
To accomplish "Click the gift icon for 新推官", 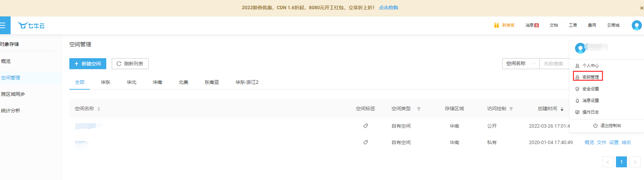I will coord(496,25).
